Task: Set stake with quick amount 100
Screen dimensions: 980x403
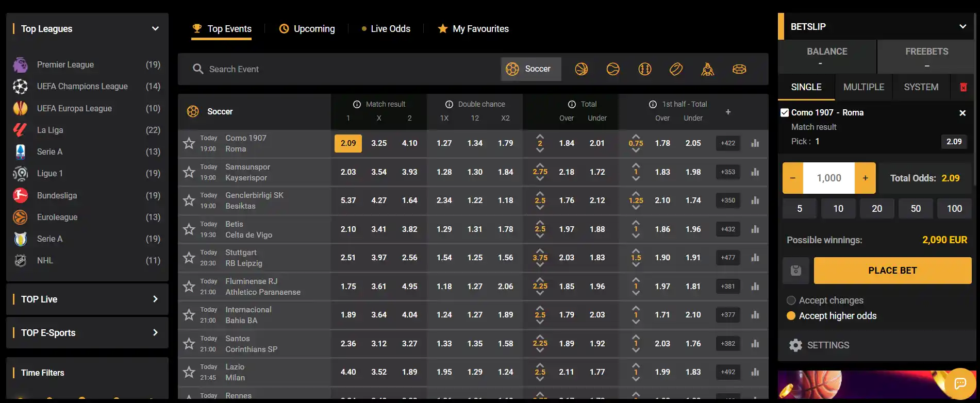Action: click(954, 209)
